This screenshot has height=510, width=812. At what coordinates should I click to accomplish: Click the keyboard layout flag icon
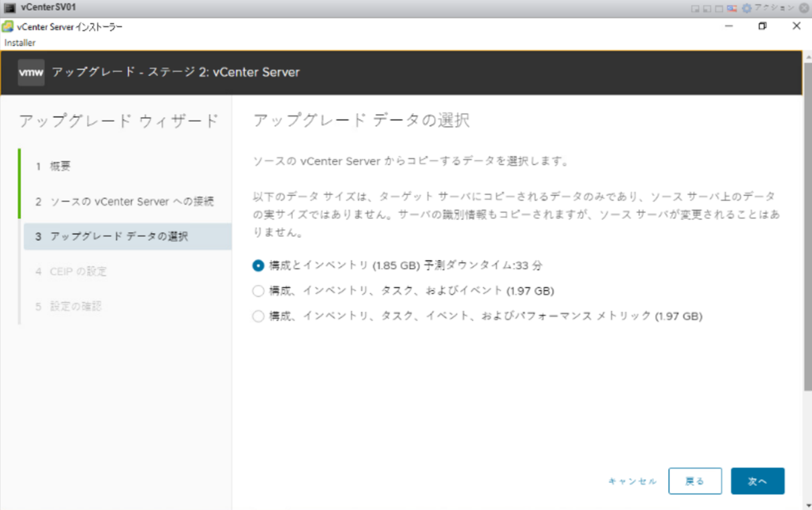(x=732, y=8)
